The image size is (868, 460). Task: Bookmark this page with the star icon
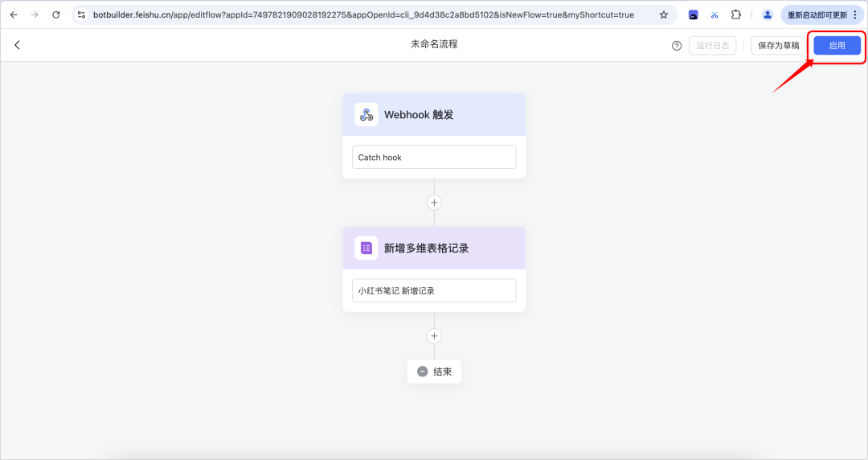[x=664, y=15]
